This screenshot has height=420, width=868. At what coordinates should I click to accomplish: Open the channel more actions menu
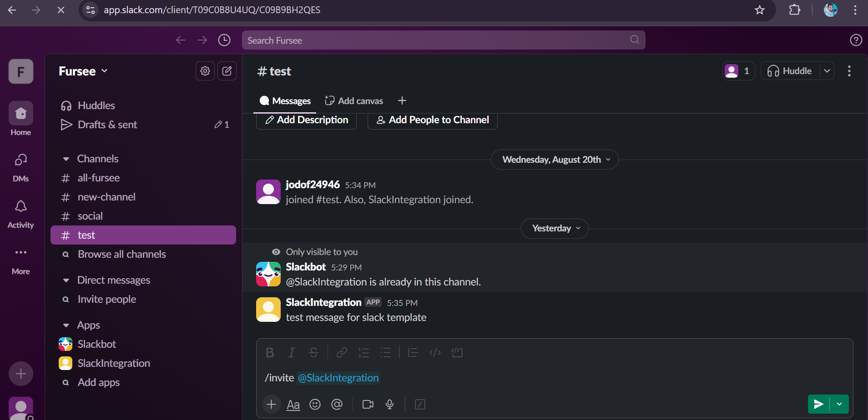[x=849, y=71]
